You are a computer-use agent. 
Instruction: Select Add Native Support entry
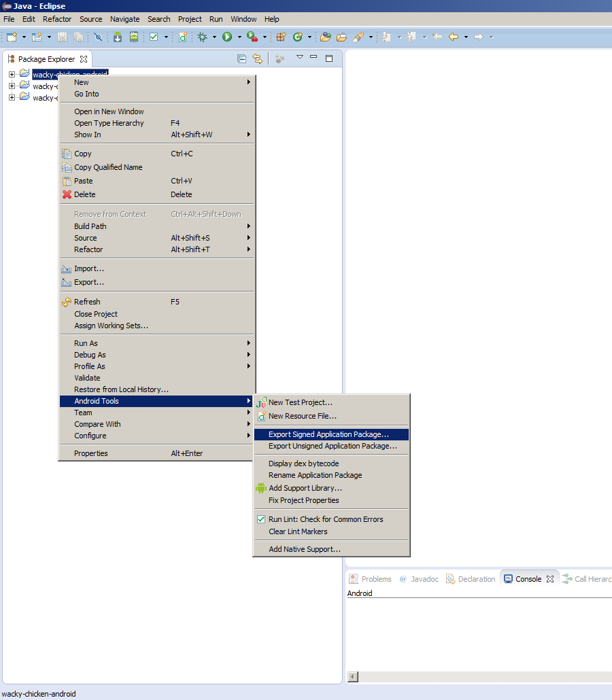[x=331, y=549]
